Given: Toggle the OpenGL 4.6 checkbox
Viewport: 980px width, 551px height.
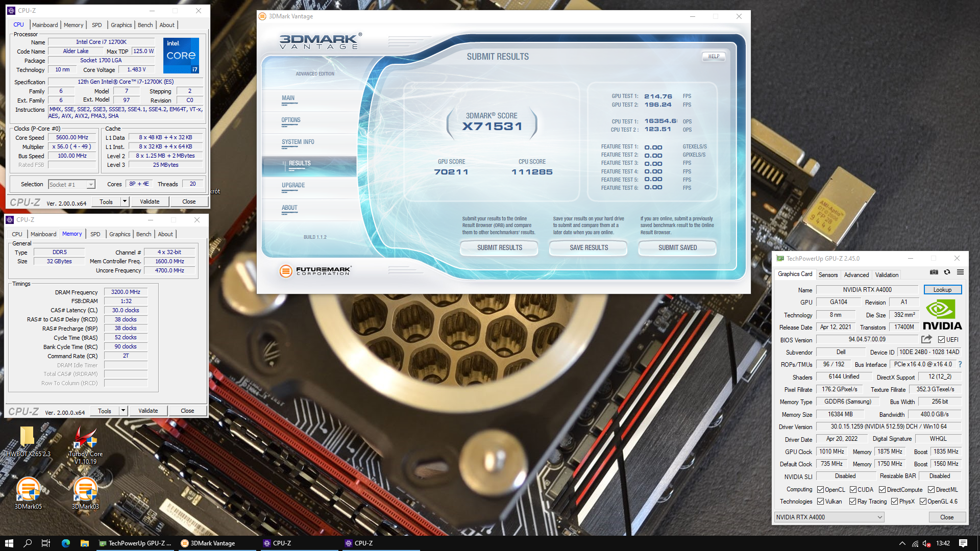Looking at the screenshot, I should click(923, 502).
